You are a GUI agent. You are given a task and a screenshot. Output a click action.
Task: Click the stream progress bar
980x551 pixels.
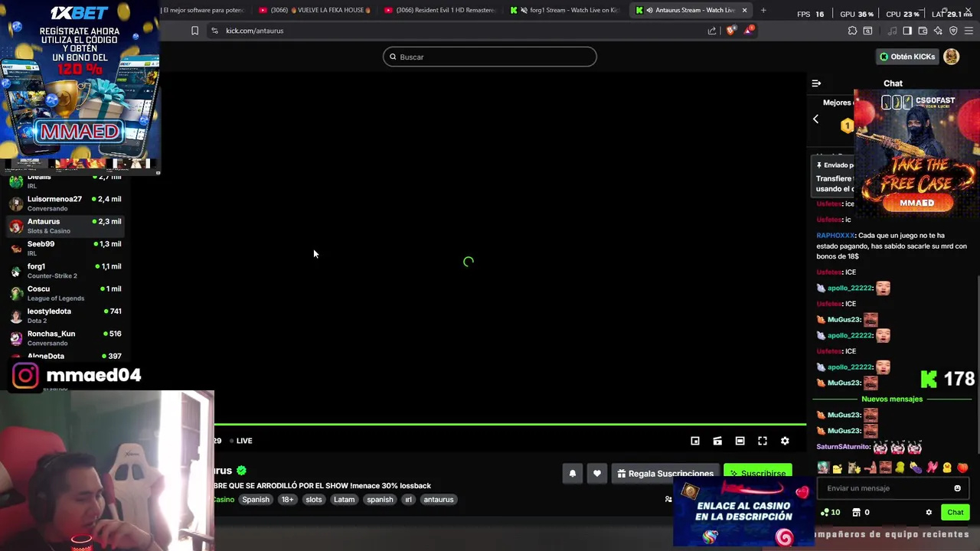click(510, 424)
